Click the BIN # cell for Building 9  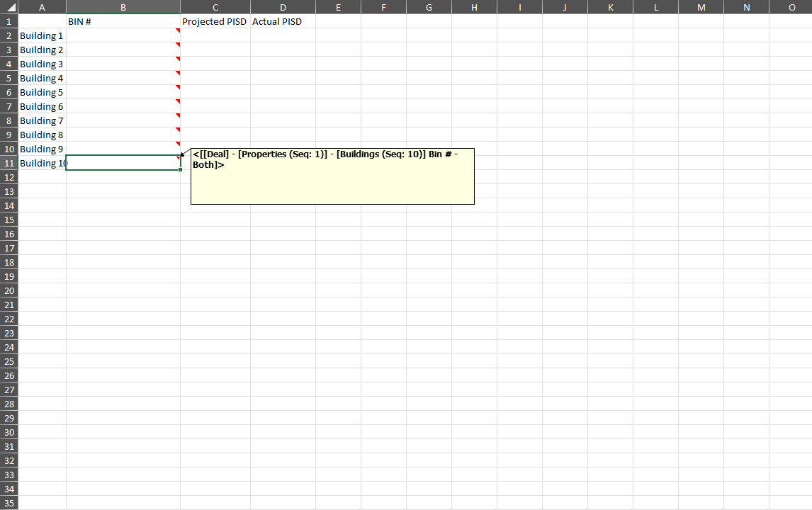(x=123, y=149)
